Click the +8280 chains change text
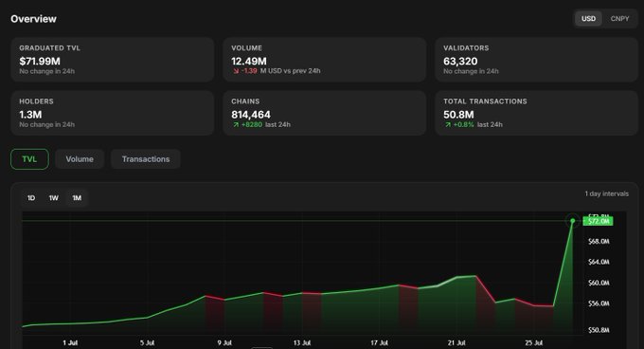This screenshot has width=644, height=349. pos(252,124)
